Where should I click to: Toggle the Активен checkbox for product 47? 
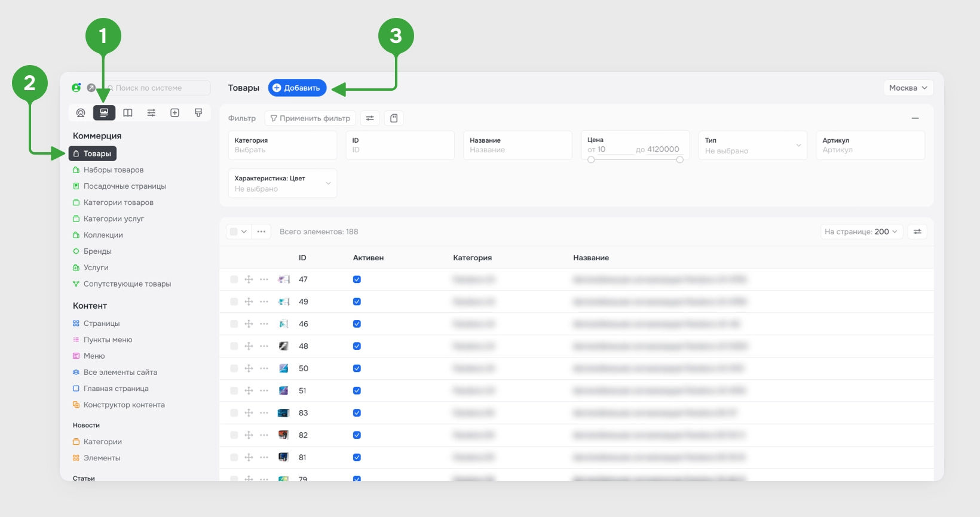click(x=357, y=279)
